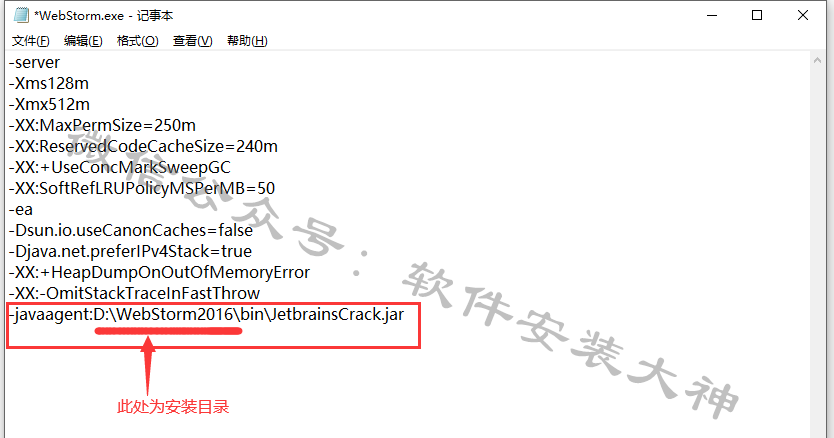The width and height of the screenshot is (834, 438).
Task: Click on the -Xmx512m line
Action: click(x=49, y=104)
